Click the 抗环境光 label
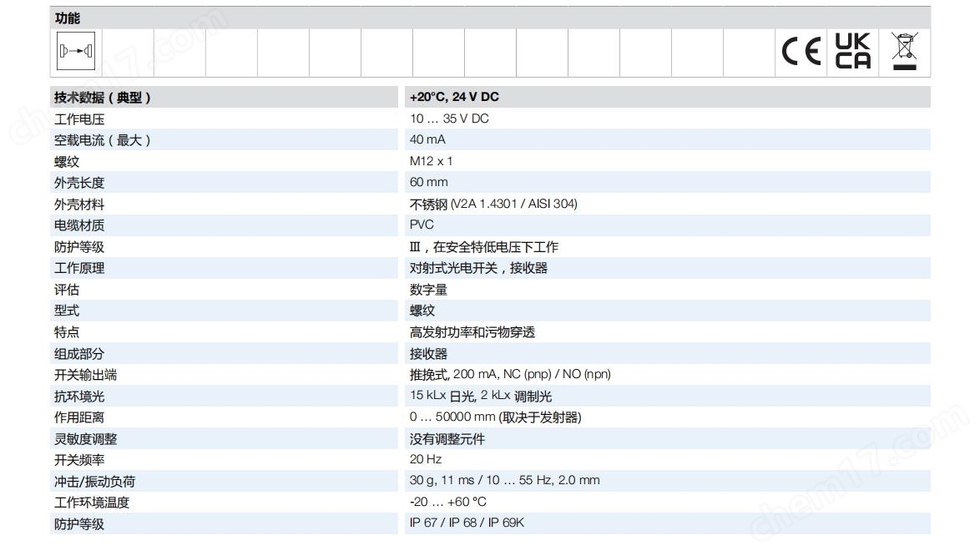Viewport: 980px width, 551px height. [79, 396]
